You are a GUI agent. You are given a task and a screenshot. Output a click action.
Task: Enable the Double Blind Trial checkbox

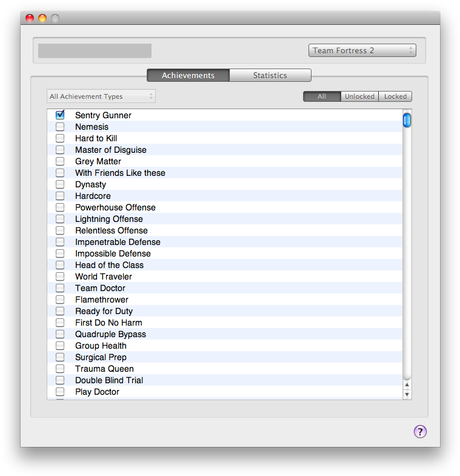[x=60, y=380]
